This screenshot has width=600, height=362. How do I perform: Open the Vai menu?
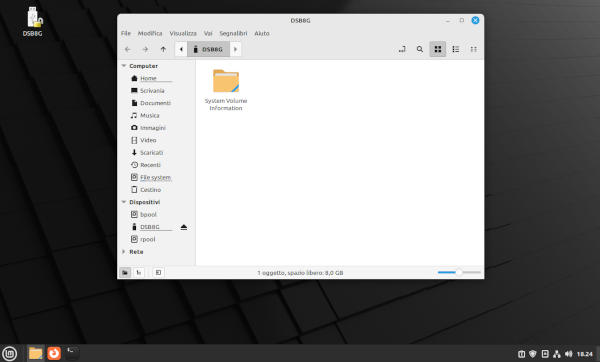(x=208, y=33)
